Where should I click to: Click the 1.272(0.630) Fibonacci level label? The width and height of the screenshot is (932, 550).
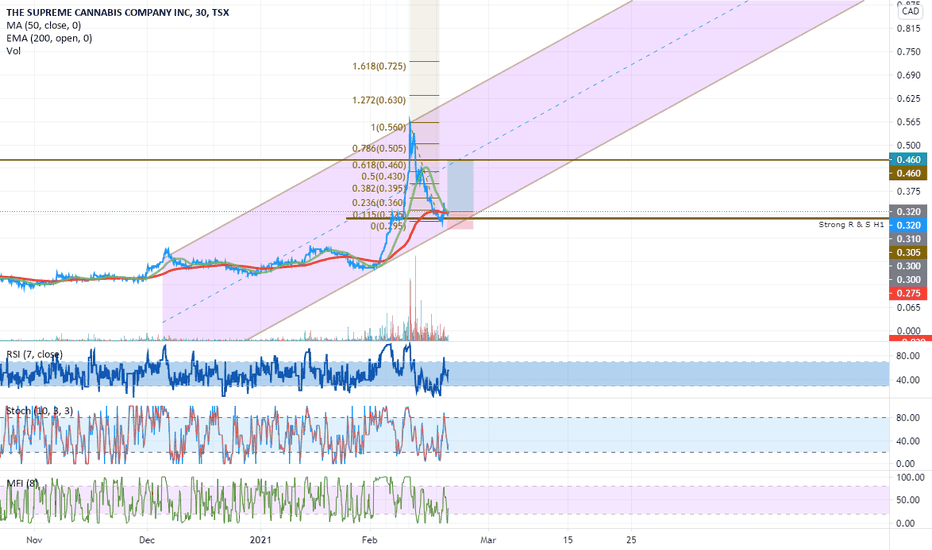(379, 100)
